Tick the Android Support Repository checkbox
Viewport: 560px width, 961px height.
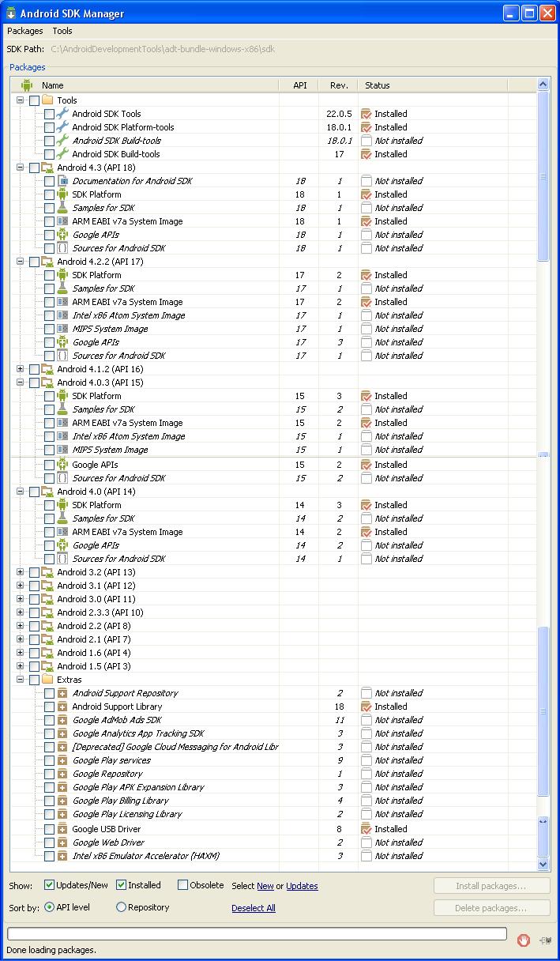click(x=49, y=694)
